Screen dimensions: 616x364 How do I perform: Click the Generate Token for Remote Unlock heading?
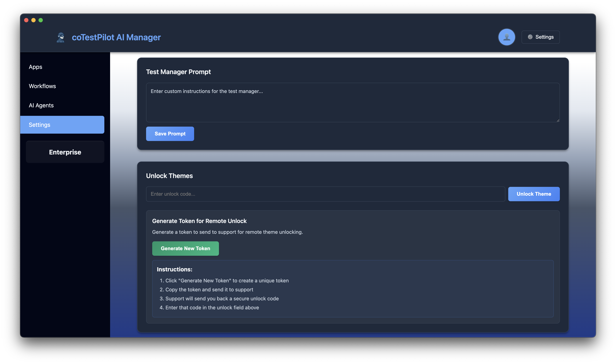tap(199, 221)
